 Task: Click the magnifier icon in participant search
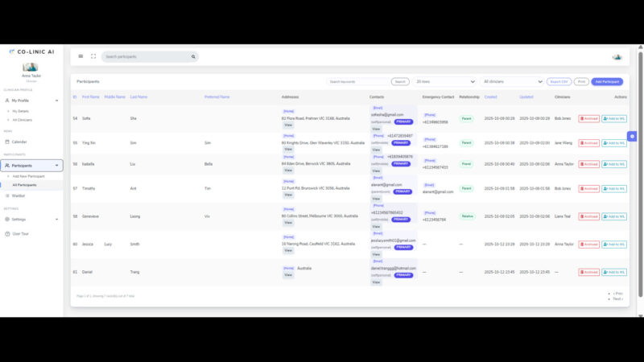193,57
